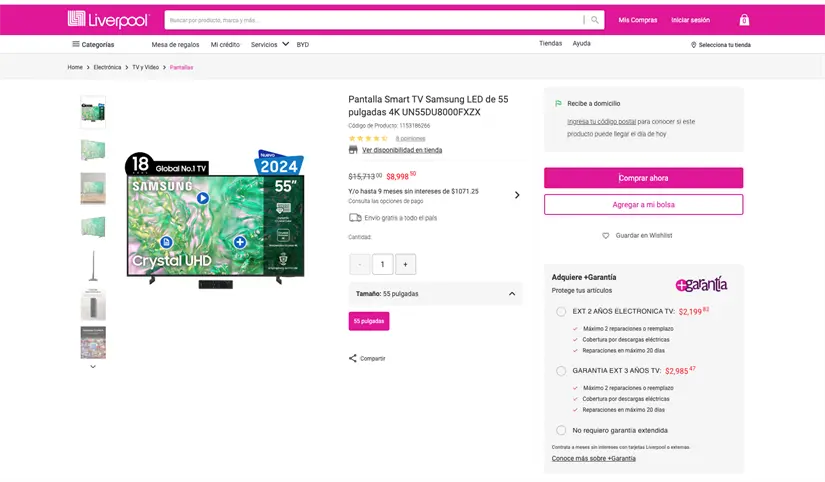Open Mi crédito menu item

[225, 45]
